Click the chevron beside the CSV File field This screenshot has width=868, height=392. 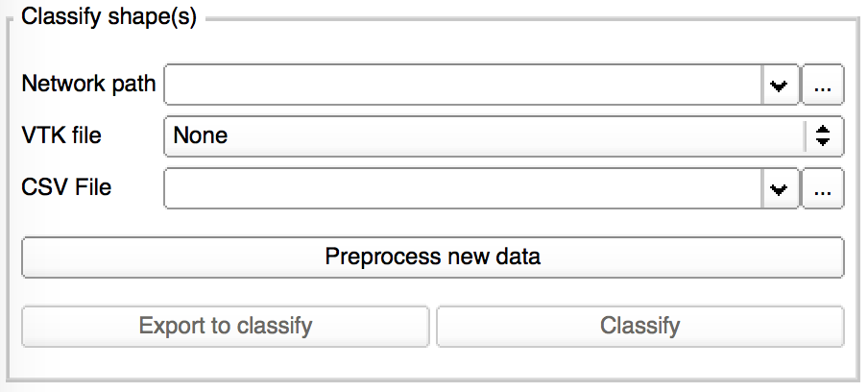click(x=780, y=189)
